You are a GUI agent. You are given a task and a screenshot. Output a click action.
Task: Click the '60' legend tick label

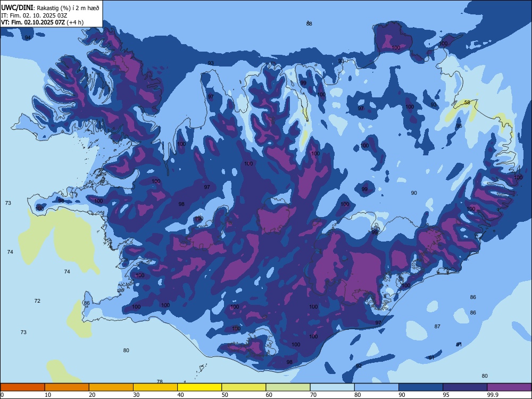coord(269,395)
